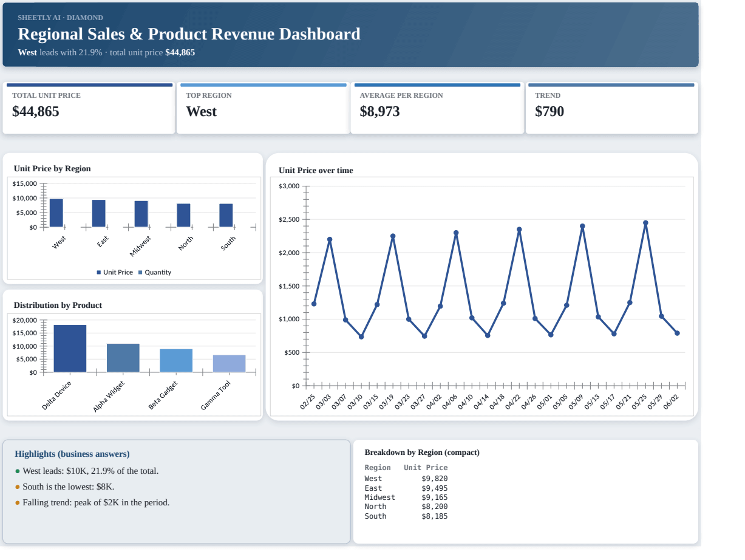This screenshot has width=745, height=560.
Task: Click the Distribution by Product chart title
Action: click(x=58, y=305)
